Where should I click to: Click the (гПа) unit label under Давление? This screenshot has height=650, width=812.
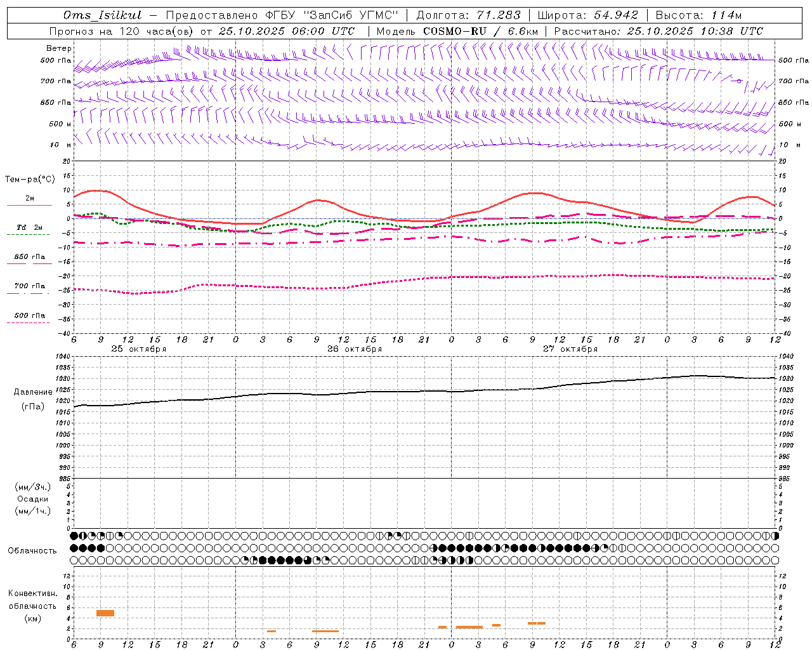point(33,407)
